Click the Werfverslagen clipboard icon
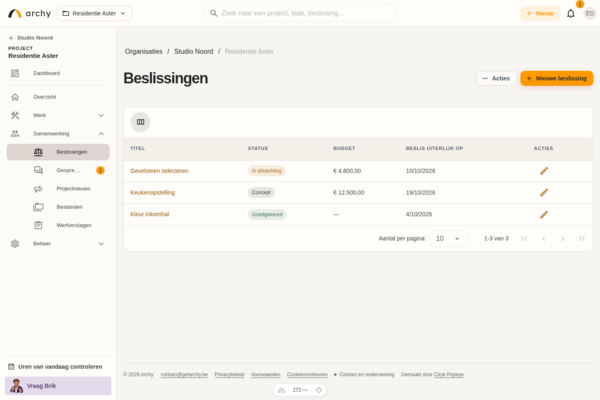 (x=38, y=225)
